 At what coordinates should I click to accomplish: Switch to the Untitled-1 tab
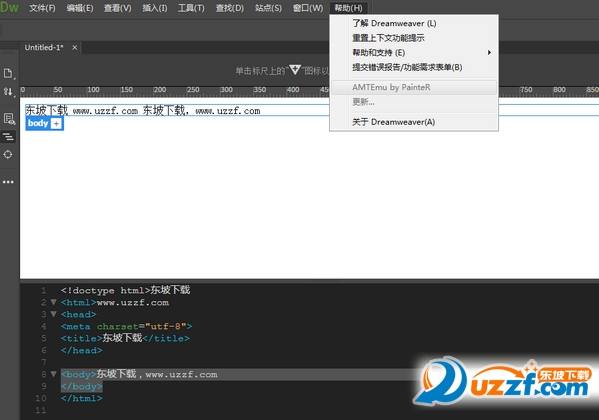point(44,47)
